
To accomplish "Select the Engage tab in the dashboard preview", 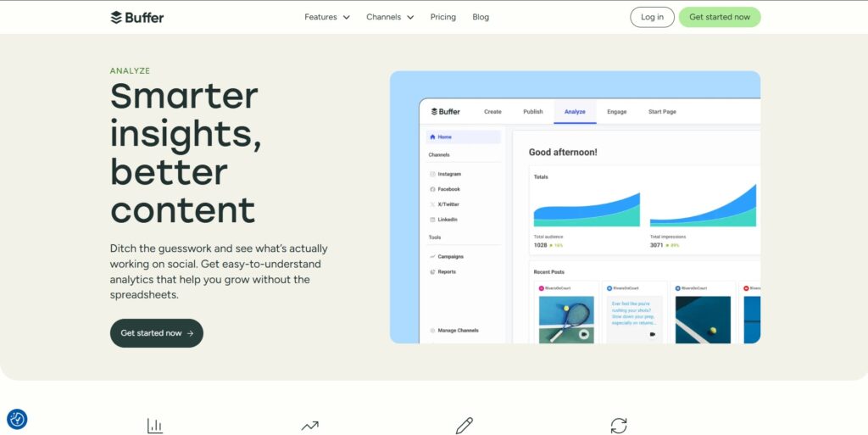I will point(617,112).
